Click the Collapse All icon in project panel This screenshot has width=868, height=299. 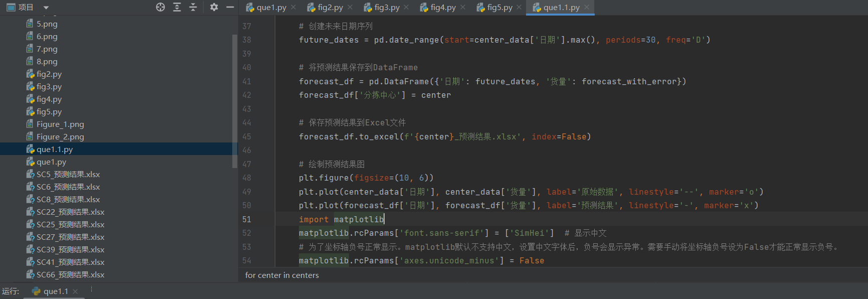(193, 7)
